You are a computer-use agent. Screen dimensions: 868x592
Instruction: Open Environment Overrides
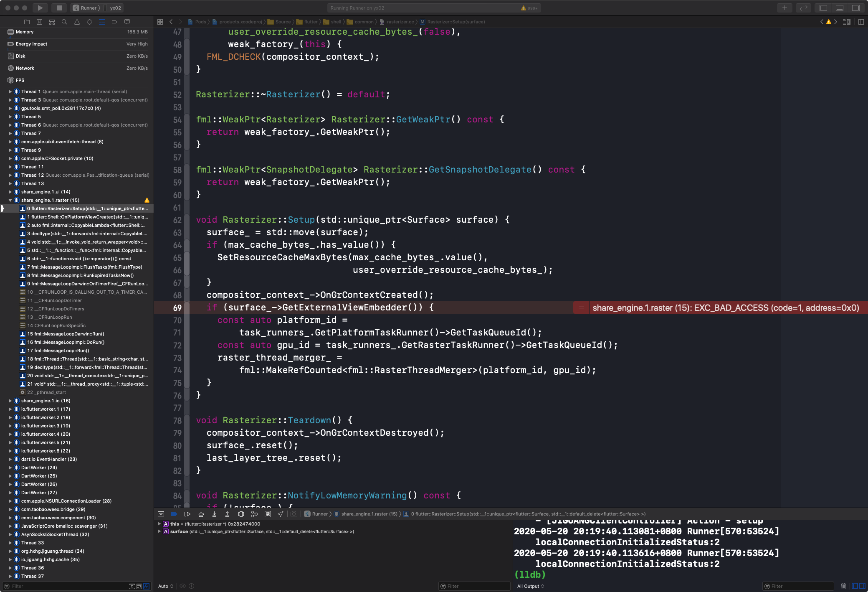tap(268, 514)
